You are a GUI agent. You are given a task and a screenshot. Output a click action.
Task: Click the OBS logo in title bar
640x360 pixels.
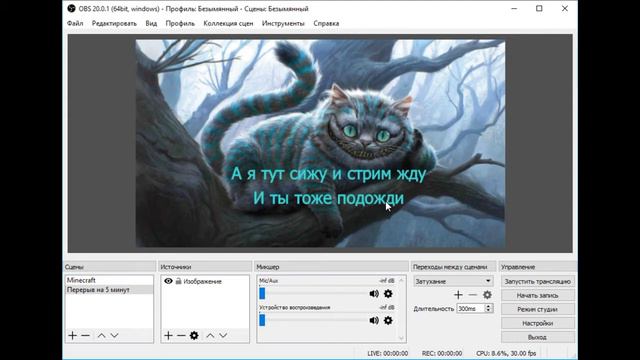[x=71, y=9]
